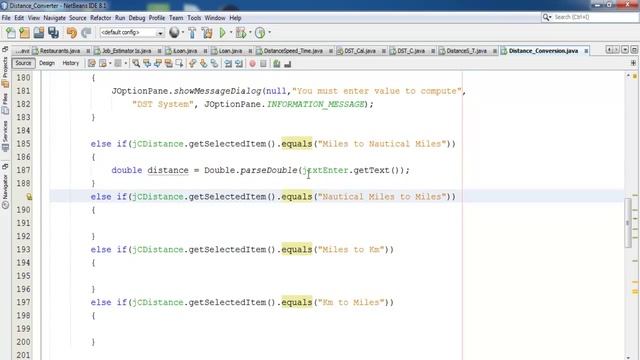Click the Toggle Highlight Search icon
640x360 pixels.
tap(169, 63)
